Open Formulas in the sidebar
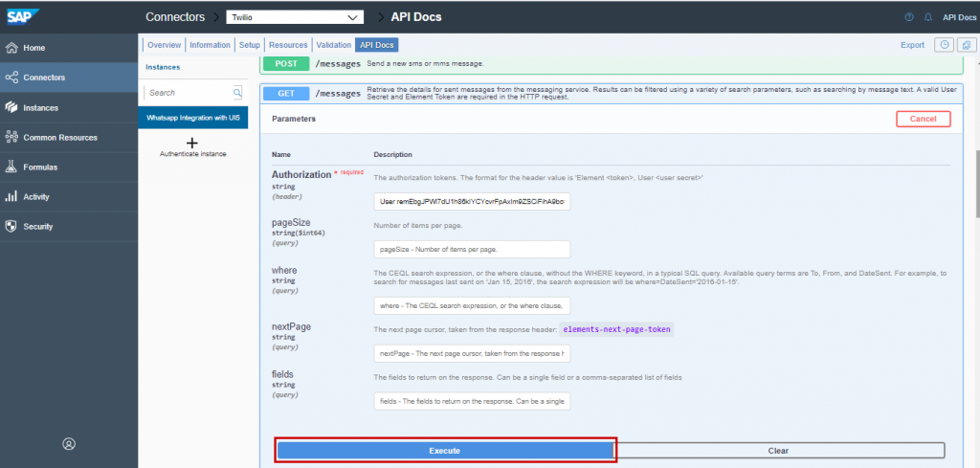The width and height of the screenshot is (980, 468). pos(69,167)
